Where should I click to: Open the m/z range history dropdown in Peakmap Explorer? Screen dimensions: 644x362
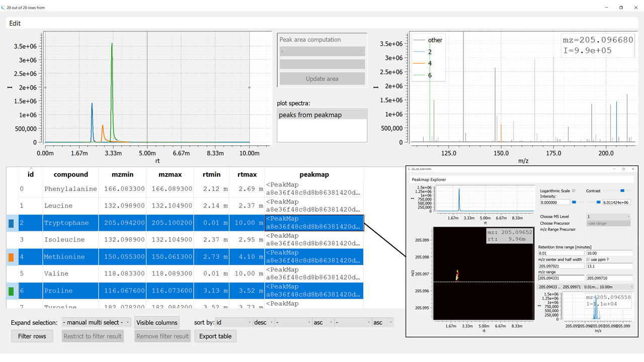tap(586, 287)
